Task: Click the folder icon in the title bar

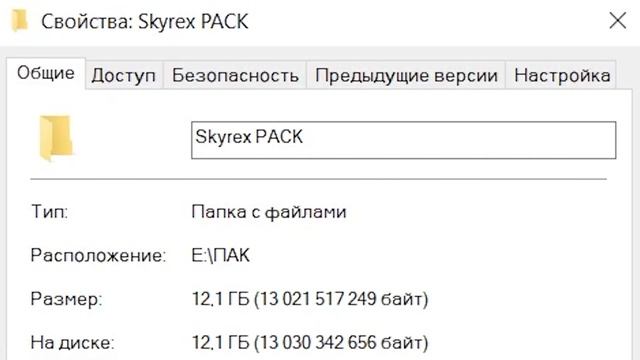Action: point(20,21)
